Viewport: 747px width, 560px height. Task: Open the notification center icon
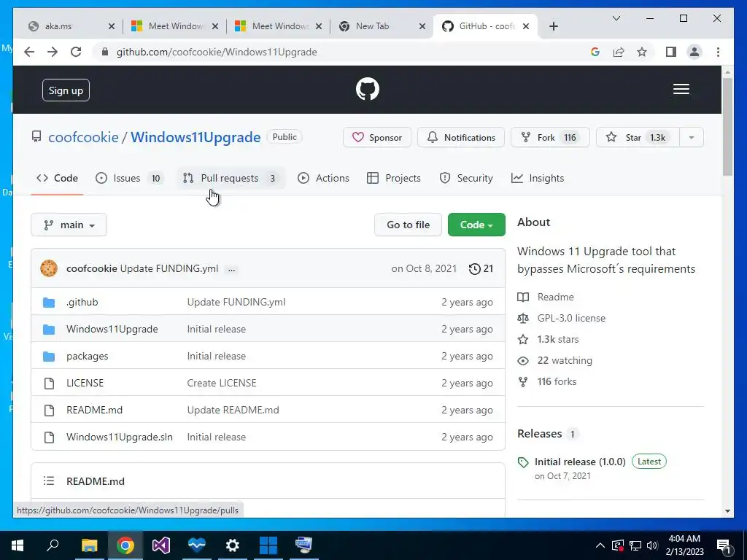point(724,546)
